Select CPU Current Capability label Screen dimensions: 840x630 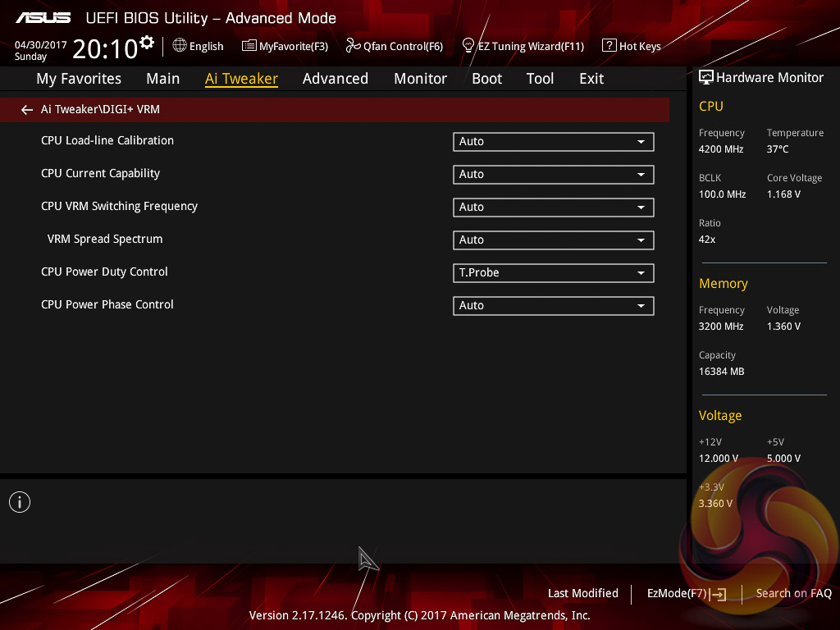tap(100, 174)
